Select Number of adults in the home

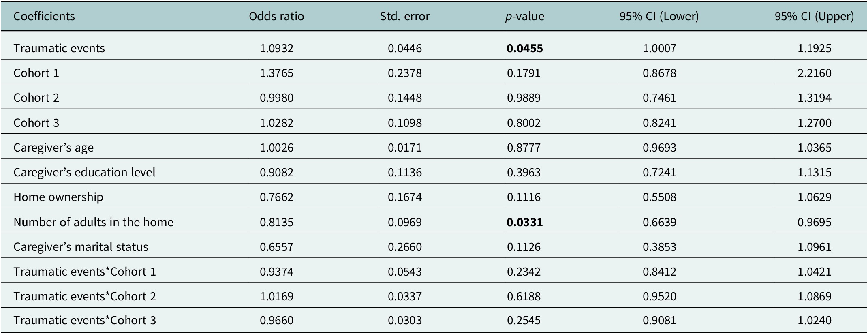(93, 222)
